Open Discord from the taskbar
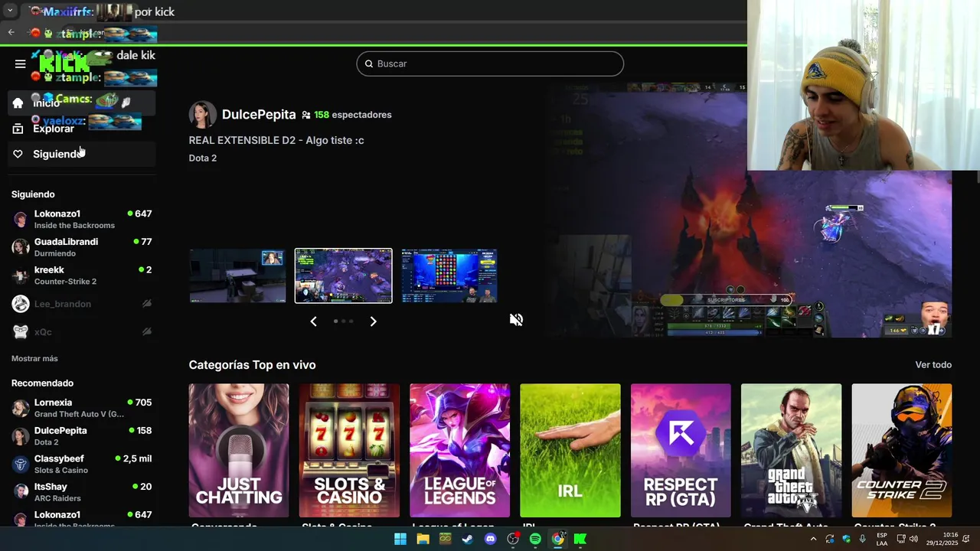 point(491,539)
